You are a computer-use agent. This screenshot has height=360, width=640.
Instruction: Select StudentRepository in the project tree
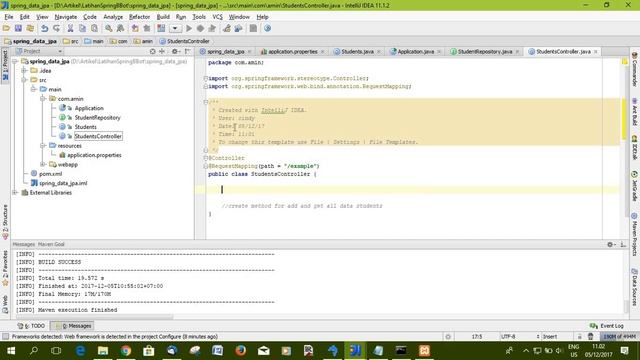pos(98,118)
